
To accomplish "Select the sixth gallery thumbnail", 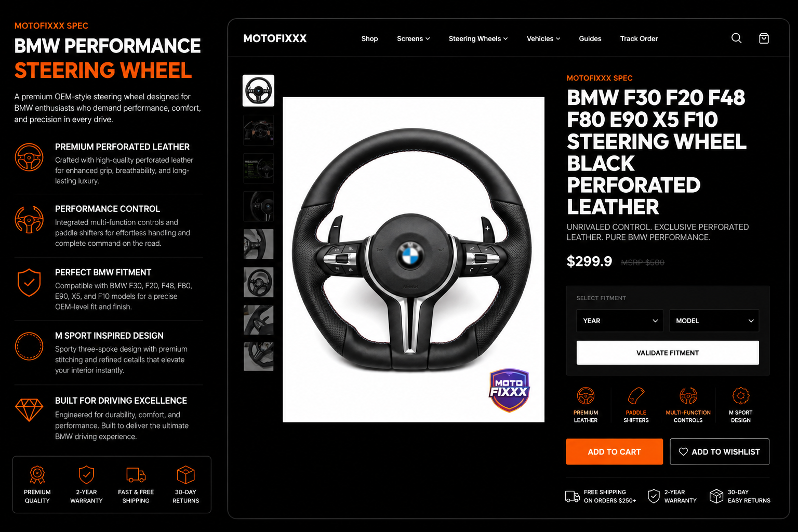I will pyautogui.click(x=259, y=282).
